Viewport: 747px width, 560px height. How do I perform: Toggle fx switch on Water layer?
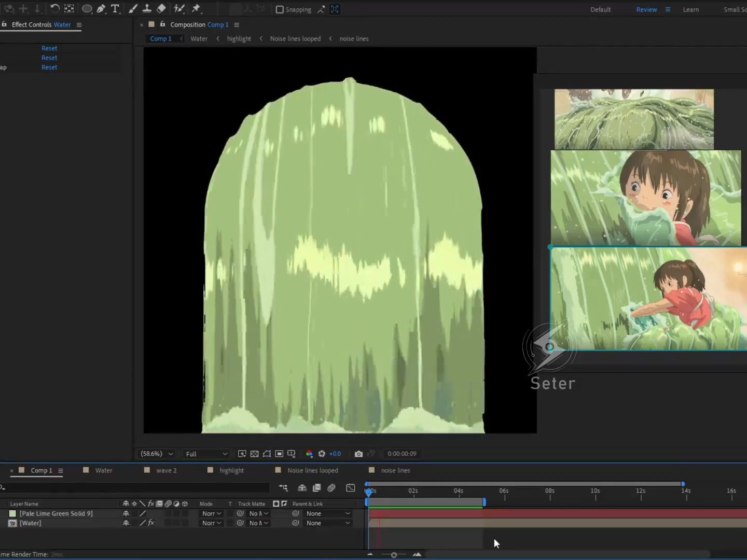[x=151, y=523]
